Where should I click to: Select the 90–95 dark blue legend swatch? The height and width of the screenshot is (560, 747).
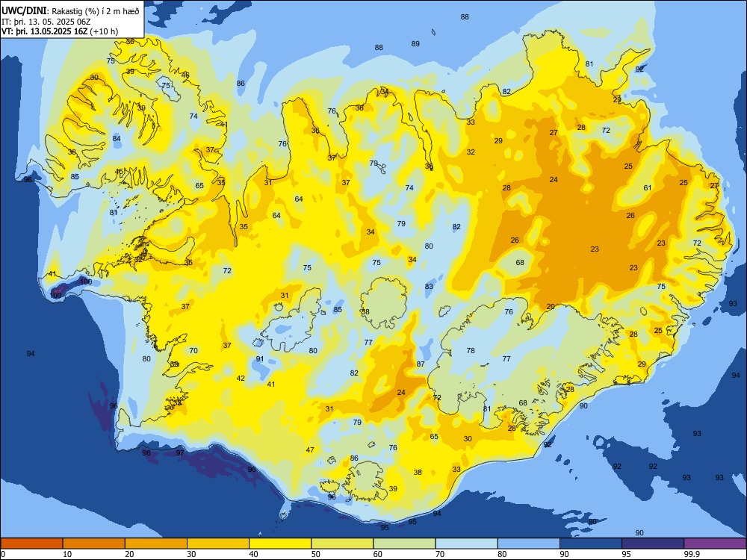591,544
